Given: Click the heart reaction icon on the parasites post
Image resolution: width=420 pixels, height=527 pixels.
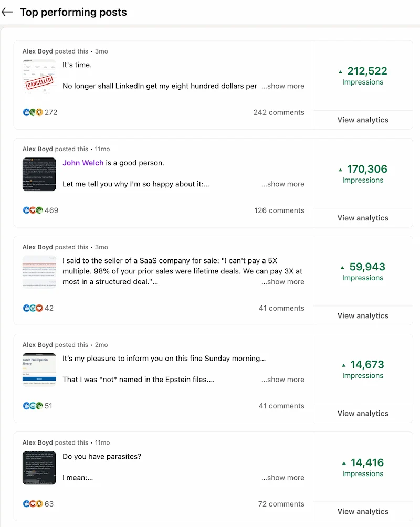Looking at the screenshot, I should (x=33, y=504).
